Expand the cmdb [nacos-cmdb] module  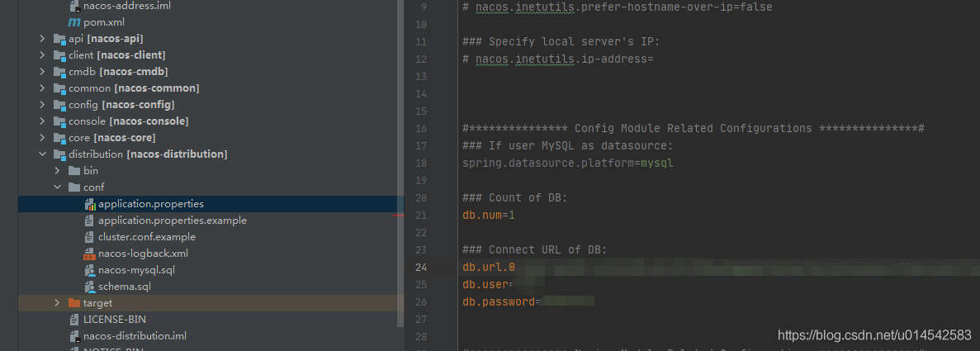[x=42, y=72]
